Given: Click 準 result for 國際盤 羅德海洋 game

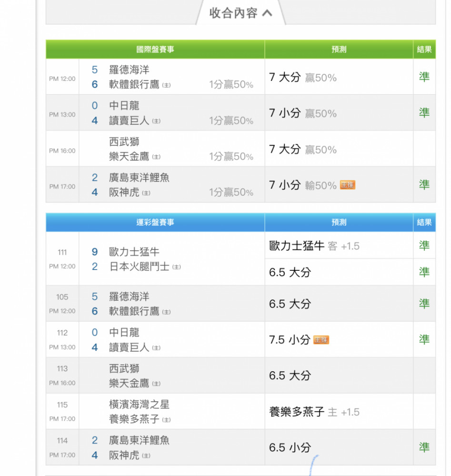Looking at the screenshot, I should click(x=424, y=77).
